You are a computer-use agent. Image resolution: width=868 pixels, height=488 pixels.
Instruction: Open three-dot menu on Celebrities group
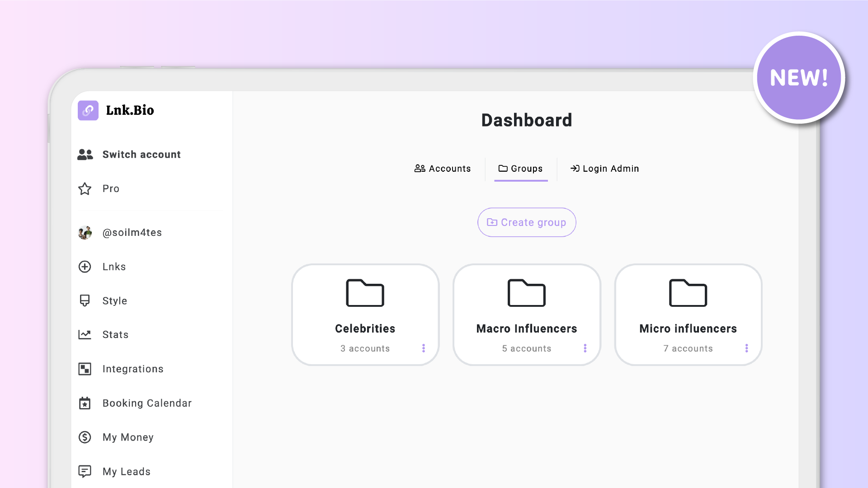coord(424,348)
